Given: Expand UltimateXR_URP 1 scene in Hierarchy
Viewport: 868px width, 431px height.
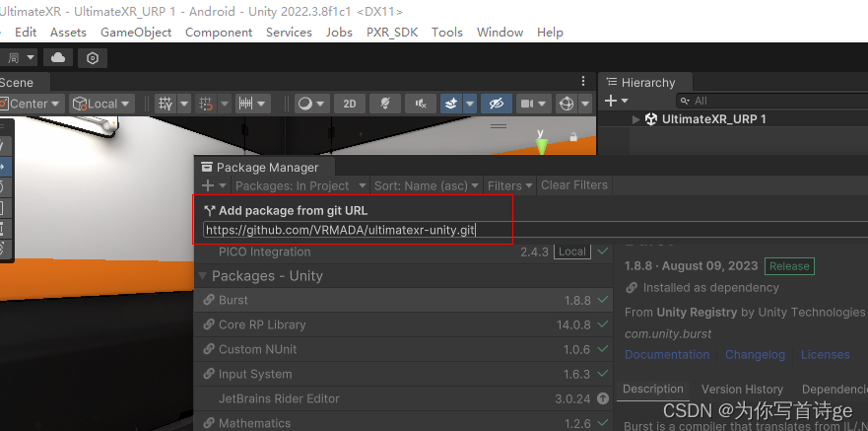Looking at the screenshot, I should tap(636, 119).
